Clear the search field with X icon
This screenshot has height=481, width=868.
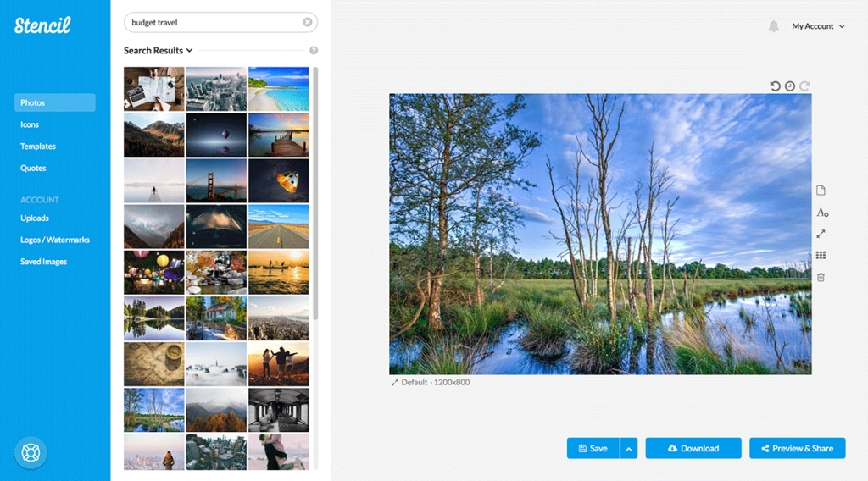pos(308,23)
